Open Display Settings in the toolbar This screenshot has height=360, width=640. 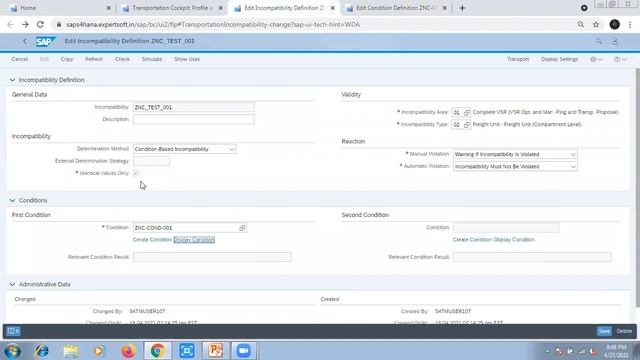[560, 59]
